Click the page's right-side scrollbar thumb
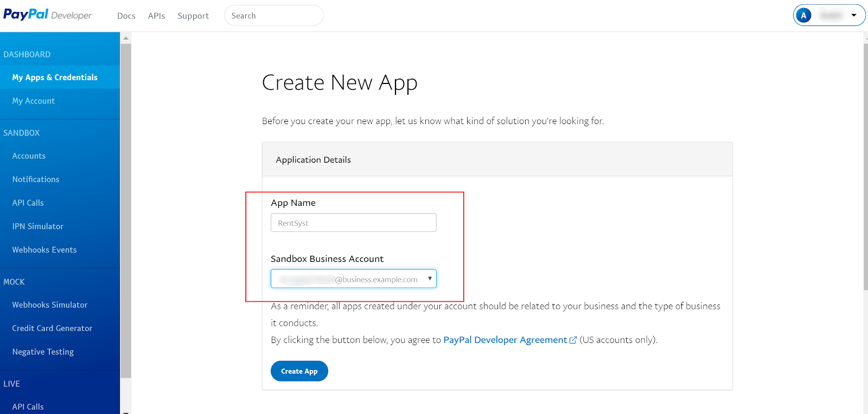Image resolution: width=868 pixels, height=414 pixels. pos(865,167)
